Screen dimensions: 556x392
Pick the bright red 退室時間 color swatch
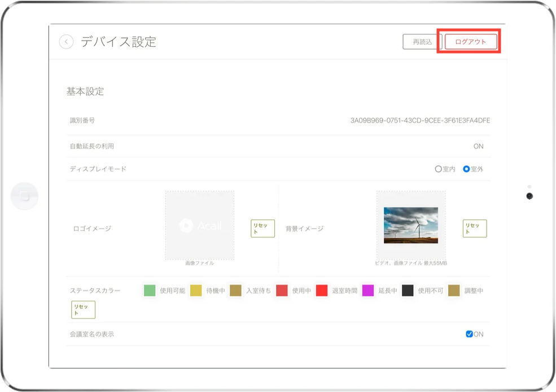(x=322, y=290)
